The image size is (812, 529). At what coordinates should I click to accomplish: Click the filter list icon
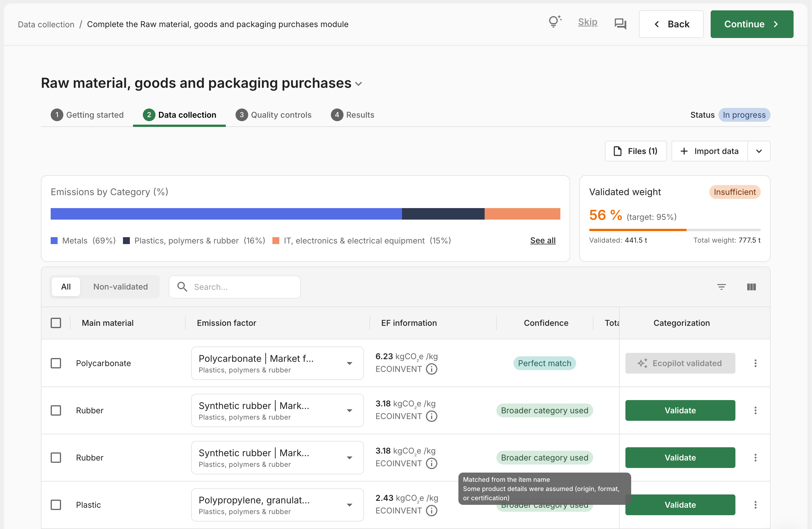click(721, 287)
